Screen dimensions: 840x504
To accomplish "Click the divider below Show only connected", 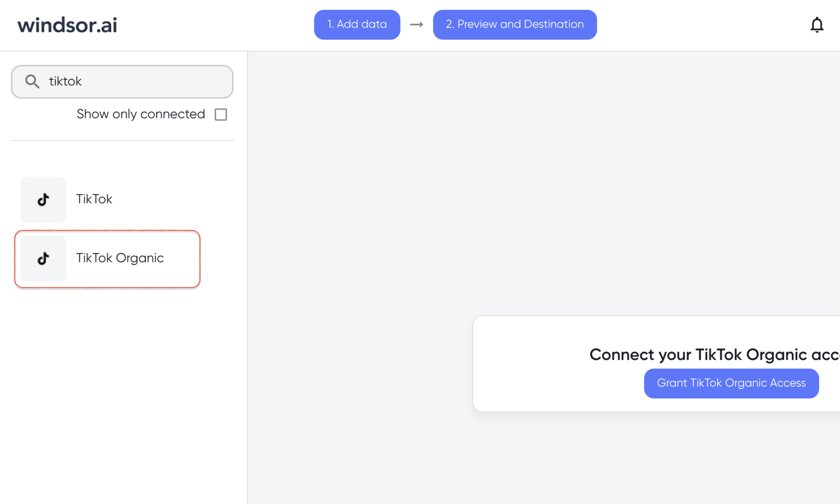I will click(123, 140).
